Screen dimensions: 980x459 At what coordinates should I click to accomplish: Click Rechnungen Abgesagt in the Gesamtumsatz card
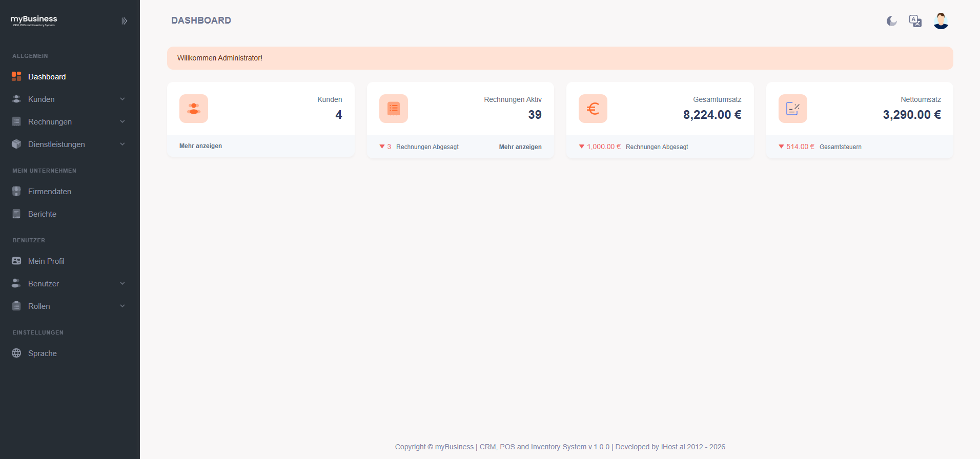(657, 147)
